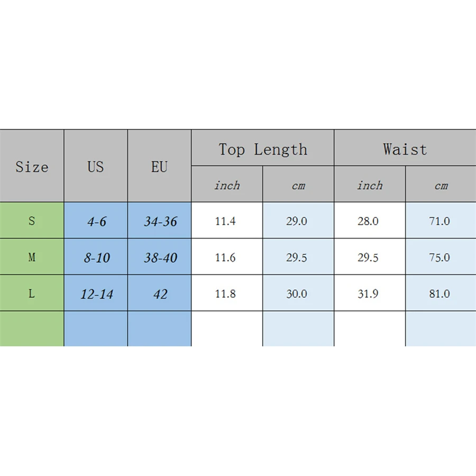Select the L size row label

32,294
